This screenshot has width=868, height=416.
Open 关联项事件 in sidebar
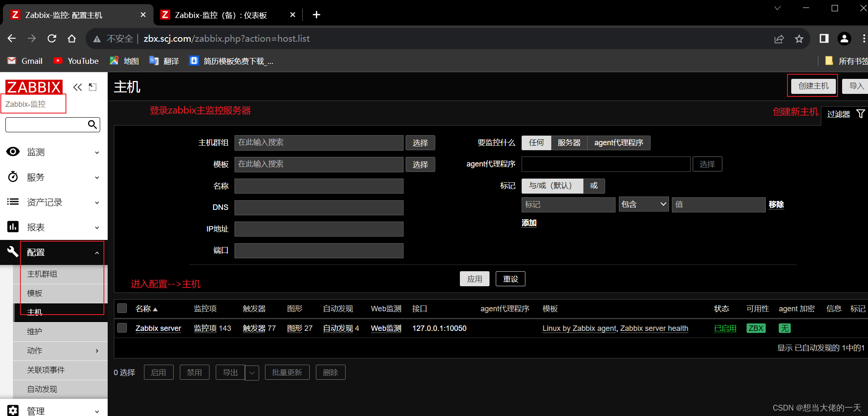[61, 370]
